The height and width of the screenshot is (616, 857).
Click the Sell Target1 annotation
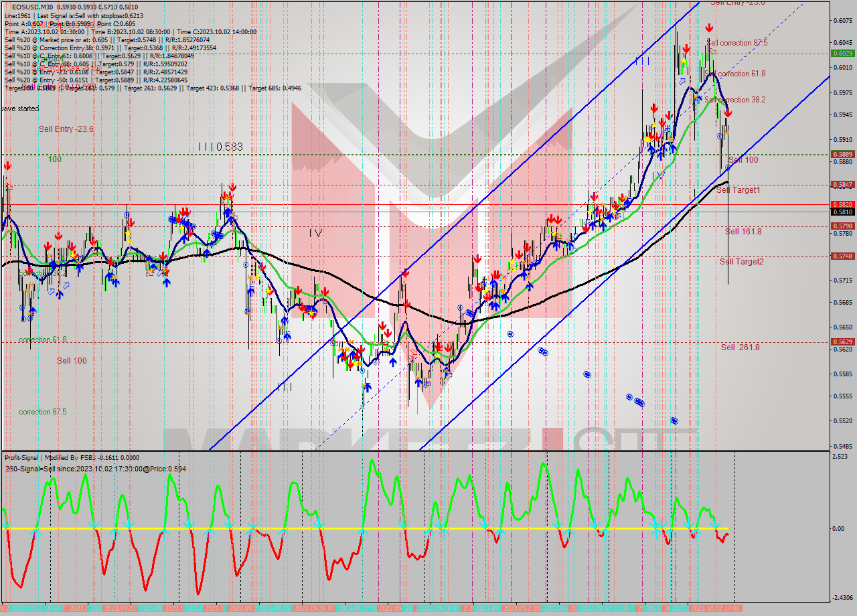point(740,190)
